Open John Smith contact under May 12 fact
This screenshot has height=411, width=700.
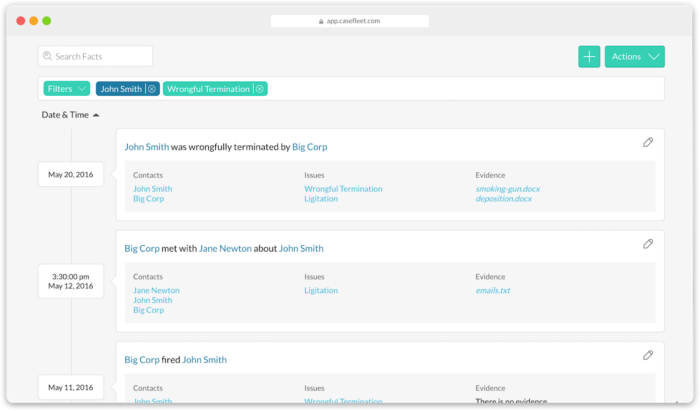tap(153, 300)
